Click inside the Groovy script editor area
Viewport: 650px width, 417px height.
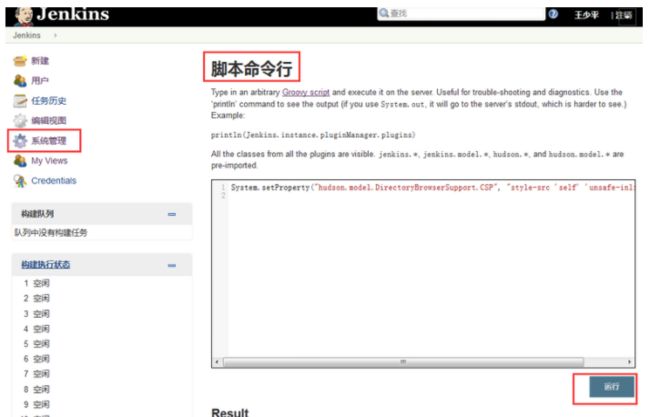[x=423, y=274]
